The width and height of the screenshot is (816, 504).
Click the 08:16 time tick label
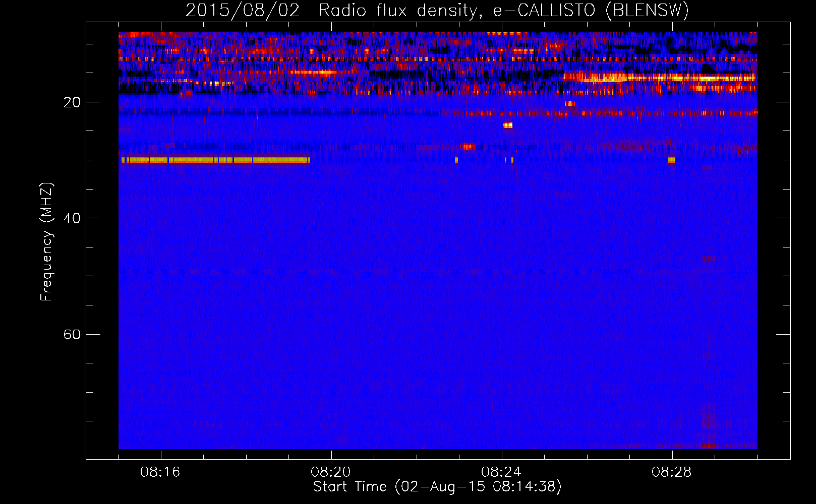160,472
